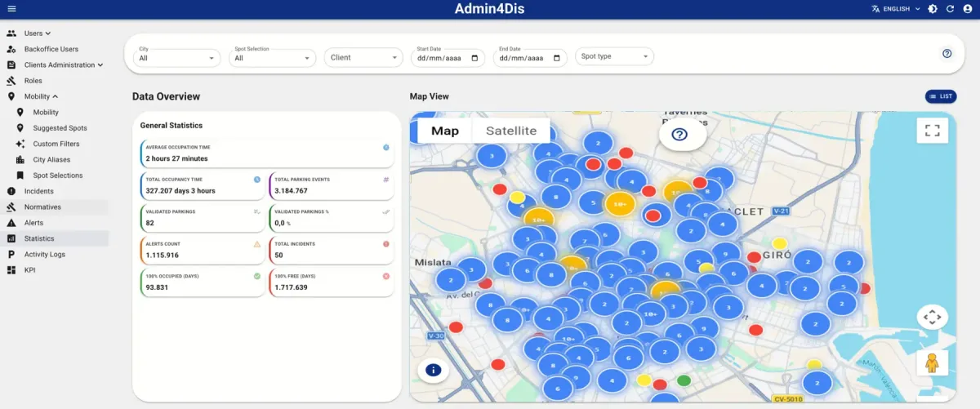Click the Start Date field
This screenshot has height=409, width=980.
[448, 57]
